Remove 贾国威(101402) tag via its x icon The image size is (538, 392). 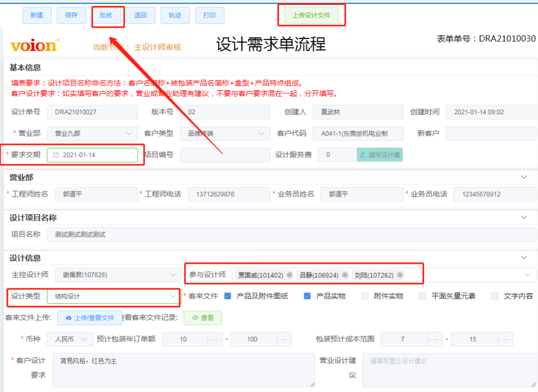(x=289, y=275)
